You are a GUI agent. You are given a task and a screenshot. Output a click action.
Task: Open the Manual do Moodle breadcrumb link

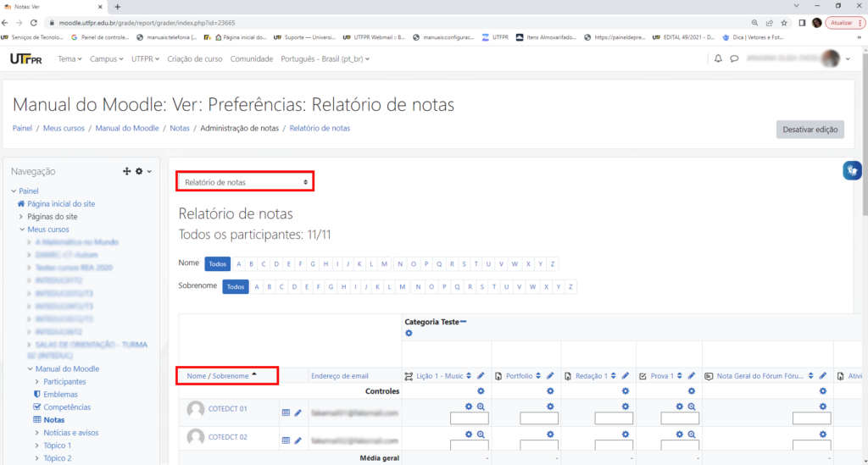tap(127, 128)
